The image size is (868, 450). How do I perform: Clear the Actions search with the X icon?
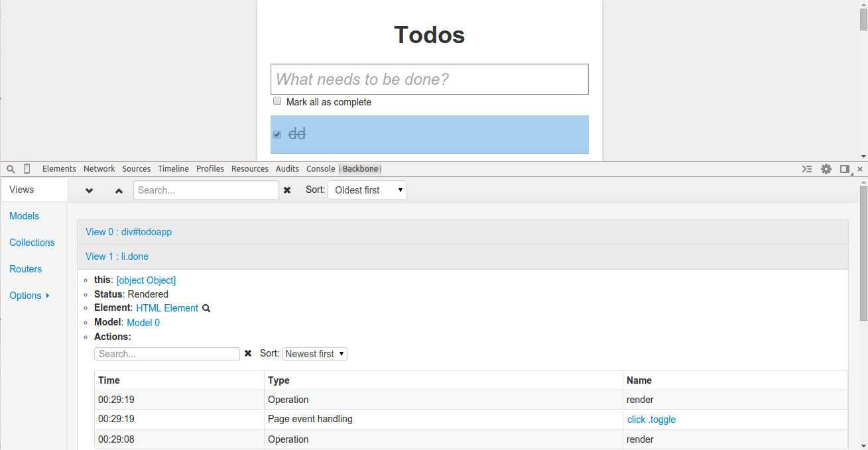[248, 353]
